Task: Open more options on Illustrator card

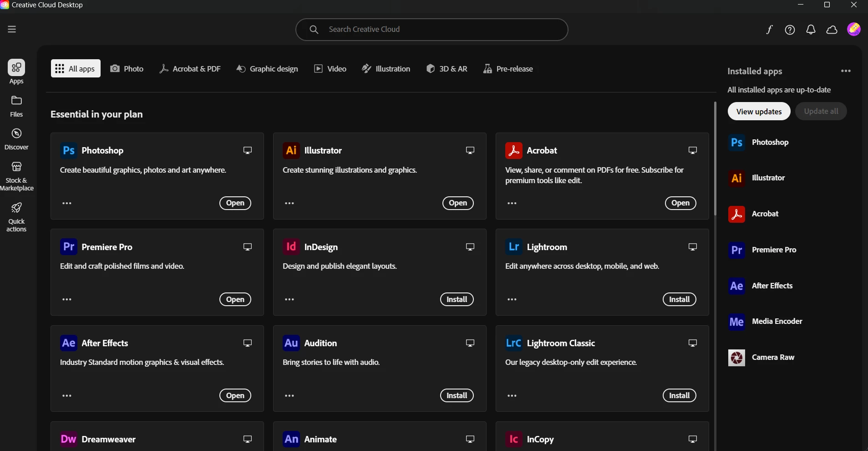Action: 289,203
